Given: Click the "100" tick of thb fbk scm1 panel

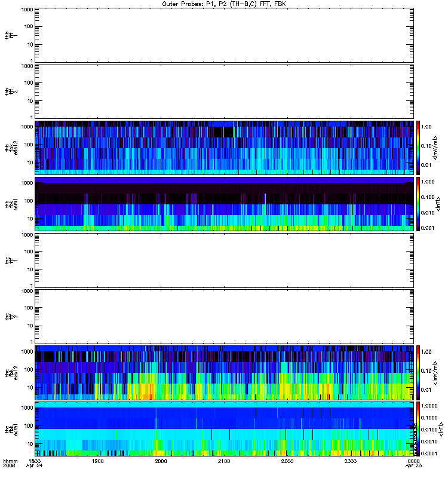Looking at the screenshot, I should tap(29, 201).
